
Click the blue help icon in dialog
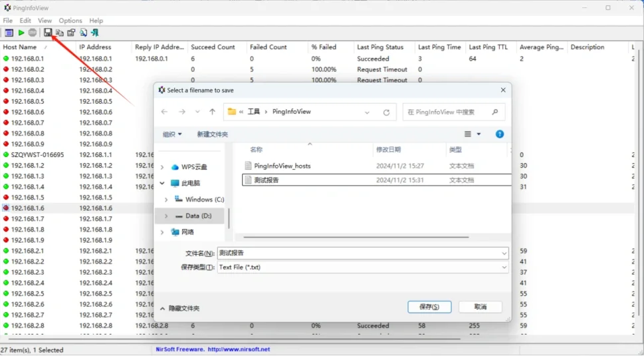499,134
